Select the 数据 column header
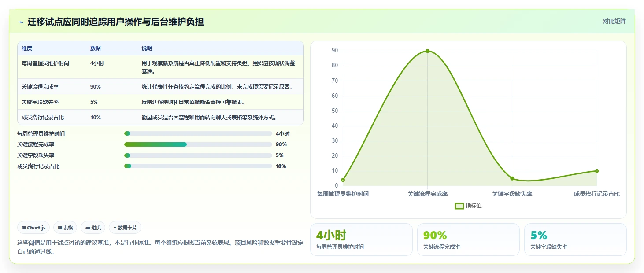 click(x=96, y=48)
